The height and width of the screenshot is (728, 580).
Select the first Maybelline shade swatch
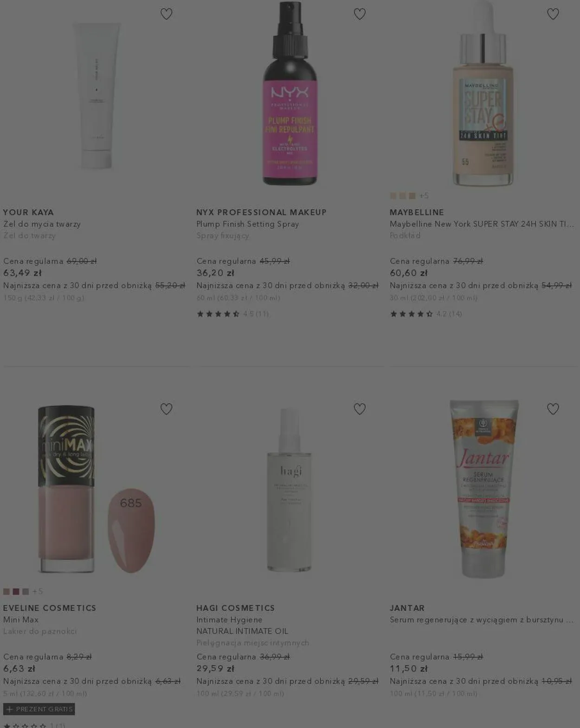point(393,196)
